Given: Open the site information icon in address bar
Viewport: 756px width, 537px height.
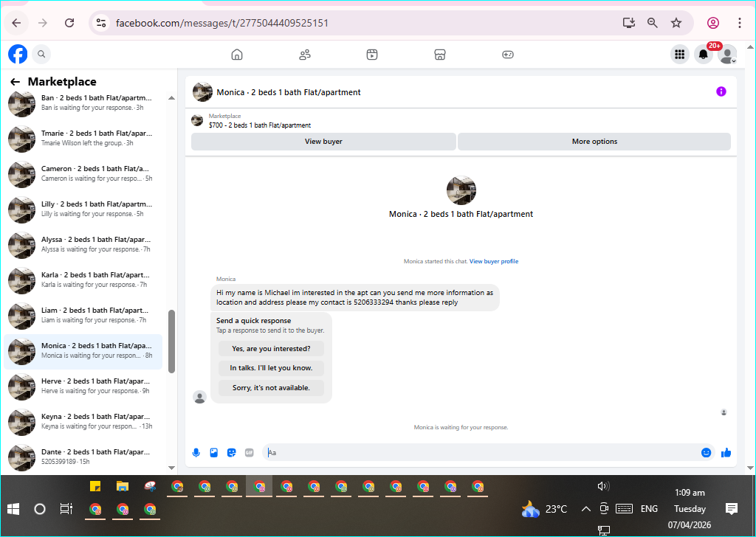Looking at the screenshot, I should [x=100, y=23].
